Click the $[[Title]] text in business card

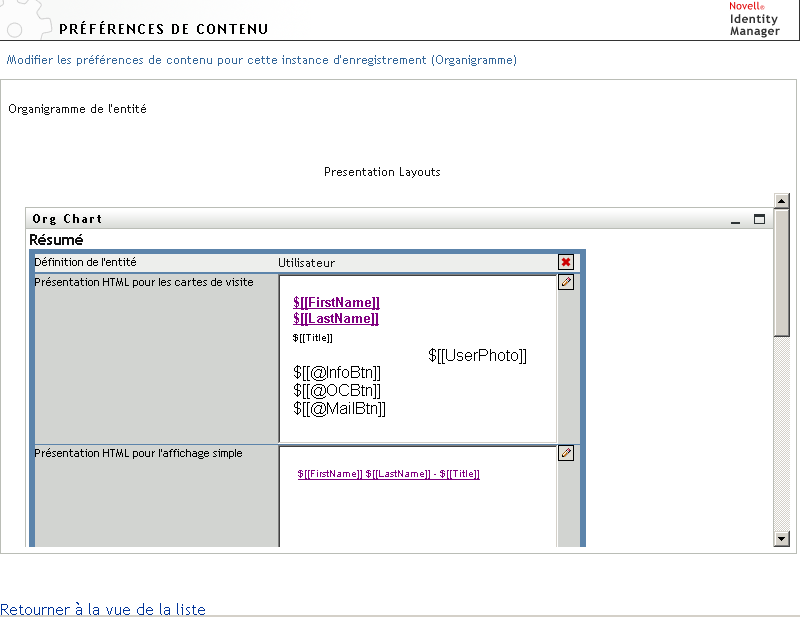pyautogui.click(x=313, y=338)
